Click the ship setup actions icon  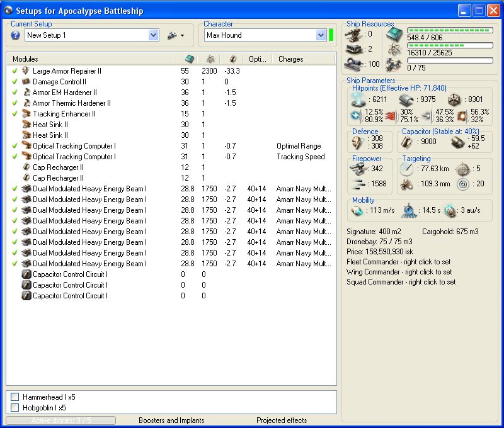(x=171, y=36)
